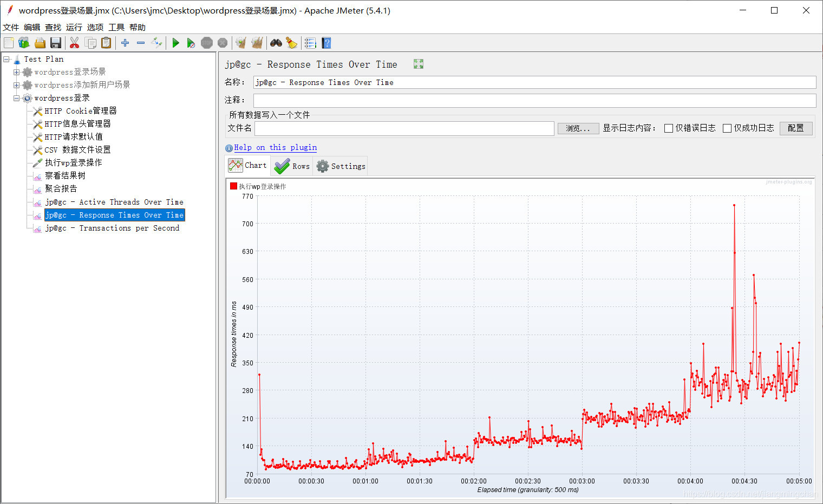Screen dimensions: 823x504
Task: Click the green maximize graph icon beside the title
Action: [419, 64]
